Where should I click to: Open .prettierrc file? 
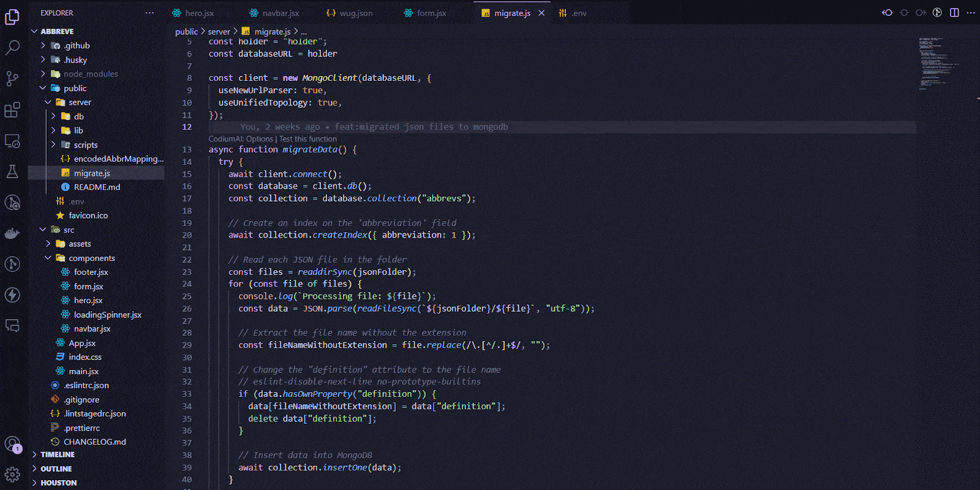coord(81,428)
